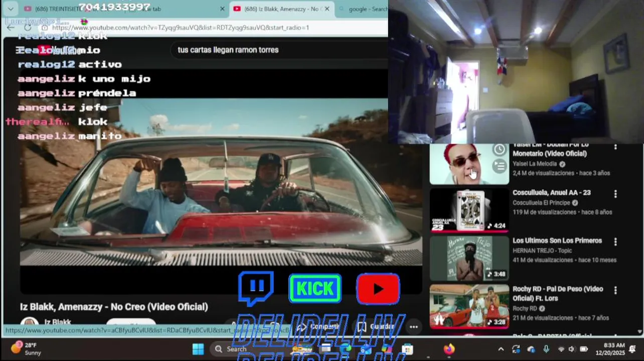Click the YouTube search box with ramon torres
The width and height of the screenshot is (644, 361).
tap(278, 50)
